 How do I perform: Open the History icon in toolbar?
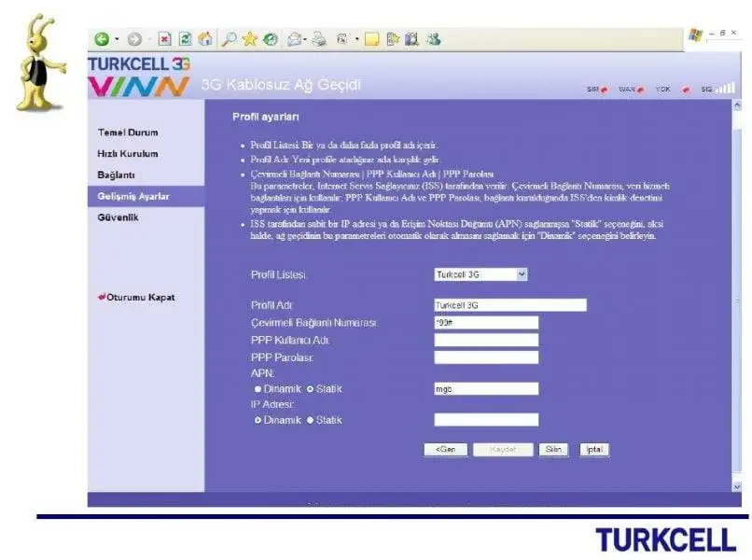pos(271,39)
